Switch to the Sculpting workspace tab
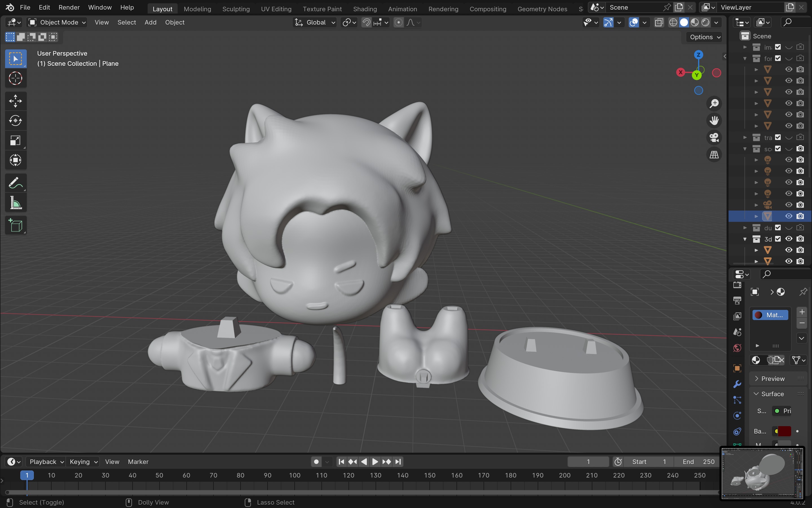Viewport: 812px width, 508px height. click(236, 9)
